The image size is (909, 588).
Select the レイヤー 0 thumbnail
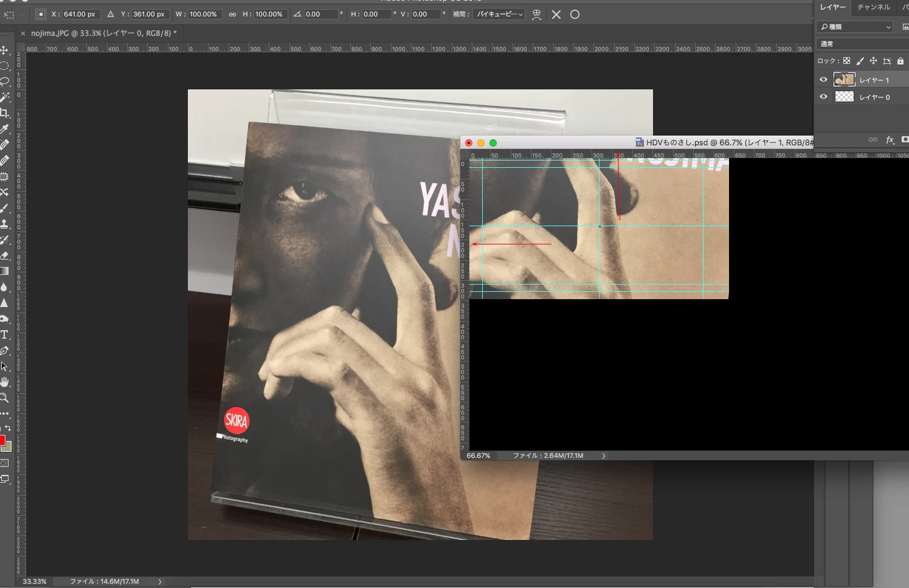tap(844, 97)
